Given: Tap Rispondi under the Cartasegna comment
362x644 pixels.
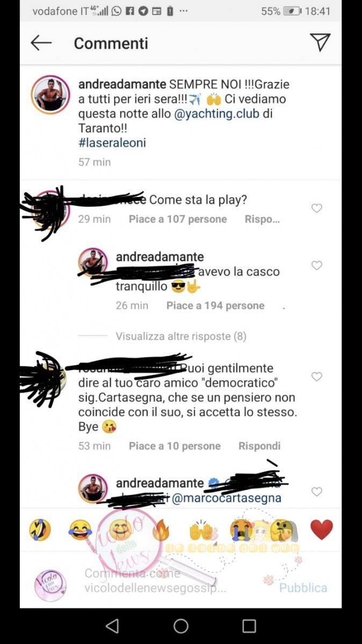Looking at the screenshot, I should pyautogui.click(x=259, y=446).
